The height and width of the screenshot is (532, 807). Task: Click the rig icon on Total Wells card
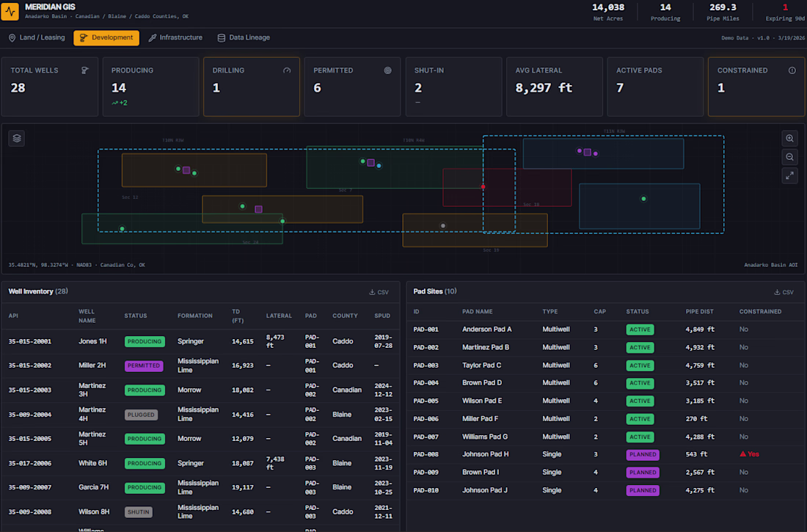[85, 70]
